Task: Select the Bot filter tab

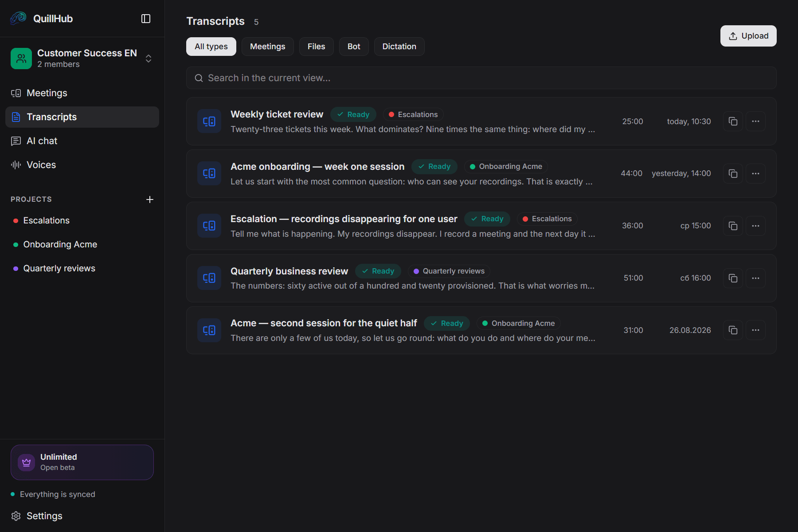Action: (x=354, y=47)
